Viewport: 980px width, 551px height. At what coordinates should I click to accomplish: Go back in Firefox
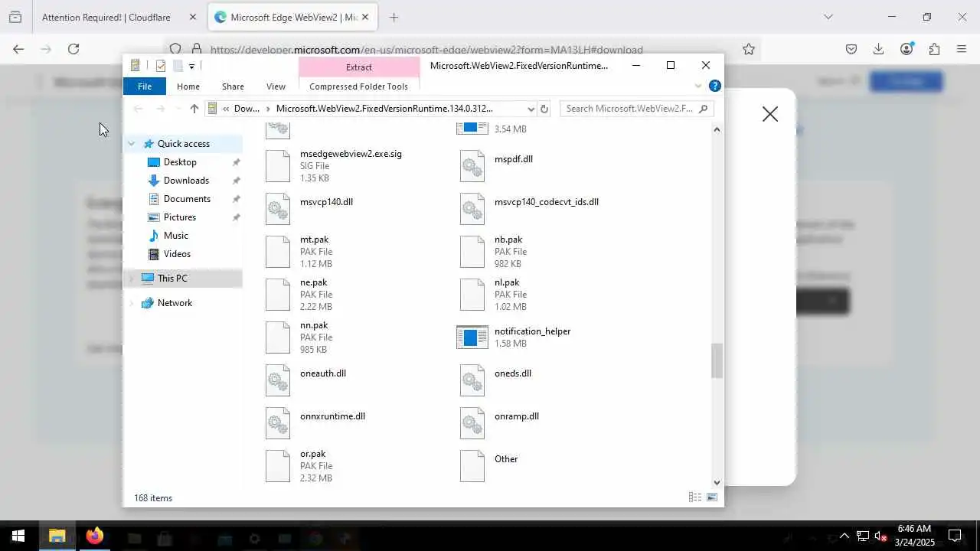18,49
